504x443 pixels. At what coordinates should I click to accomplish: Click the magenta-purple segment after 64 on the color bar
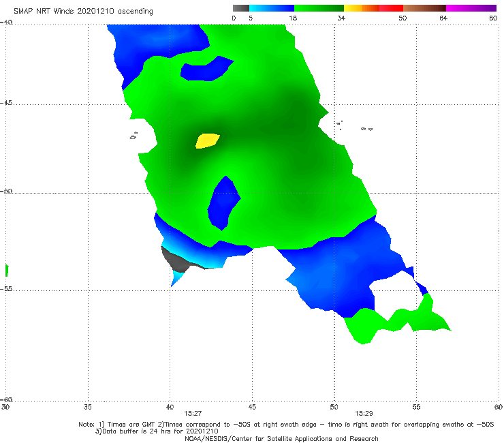471,8
